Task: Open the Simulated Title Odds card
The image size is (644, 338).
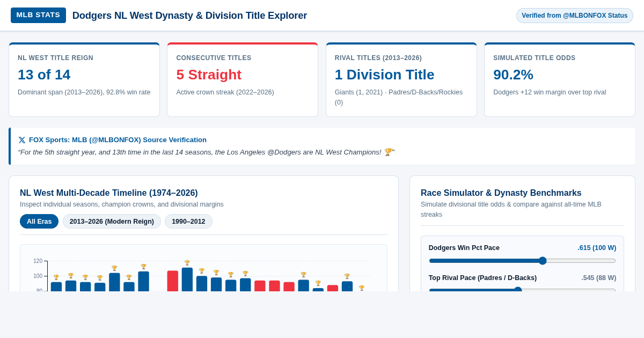Action: tap(560, 79)
